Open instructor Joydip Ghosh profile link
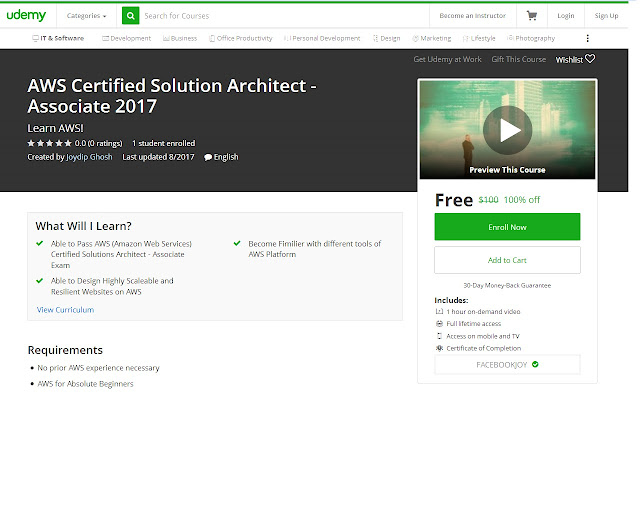640x512 pixels. point(89,157)
